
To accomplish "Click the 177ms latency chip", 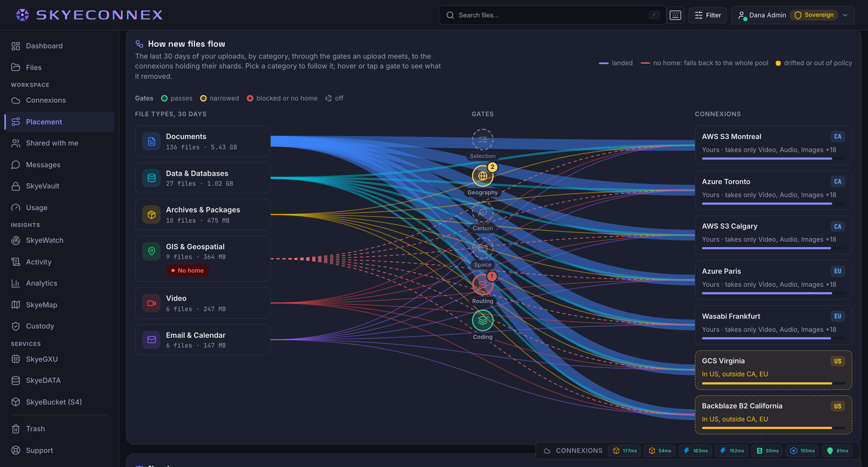I will 624,451.
